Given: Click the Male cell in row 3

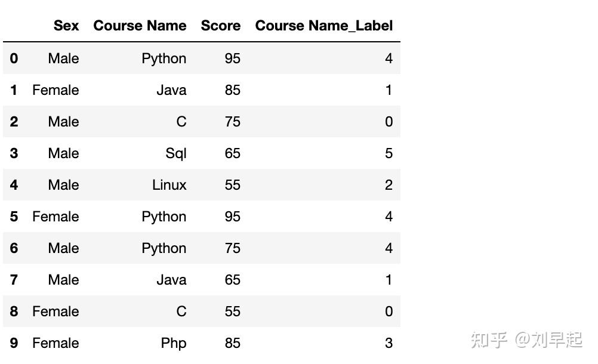Looking at the screenshot, I should (63, 153).
